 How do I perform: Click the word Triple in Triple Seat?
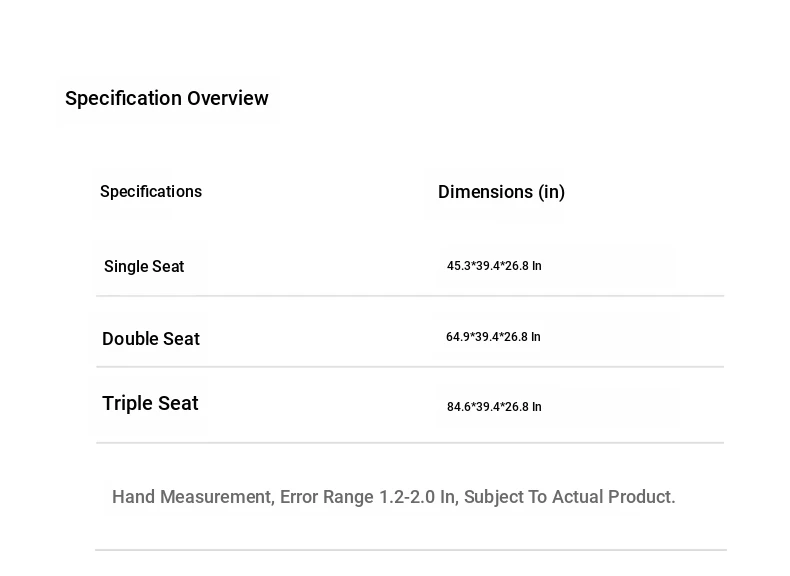coord(127,404)
